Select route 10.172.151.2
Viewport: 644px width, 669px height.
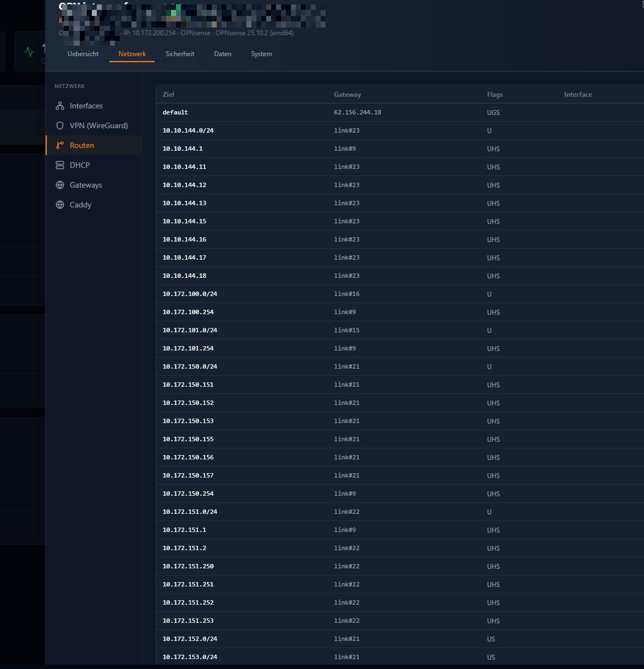(400, 548)
